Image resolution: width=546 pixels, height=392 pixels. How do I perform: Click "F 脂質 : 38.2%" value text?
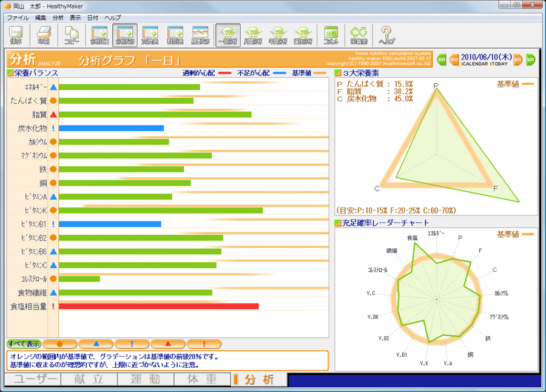tap(375, 91)
